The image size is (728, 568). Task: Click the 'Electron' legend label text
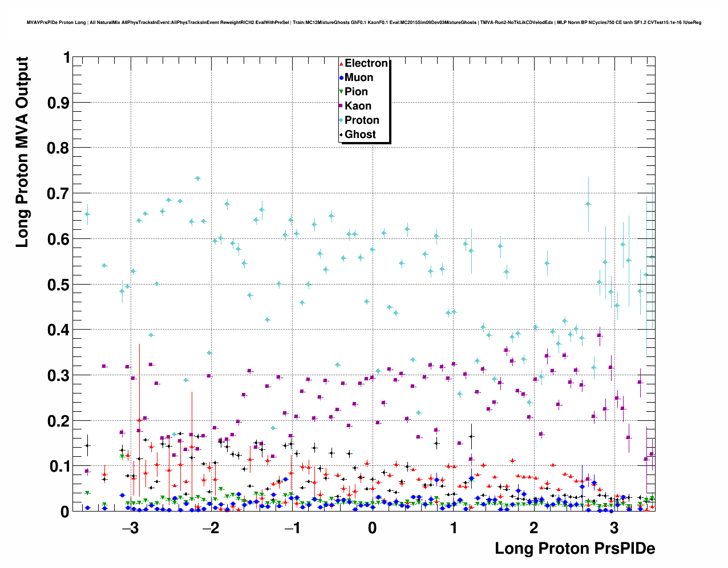click(x=366, y=63)
